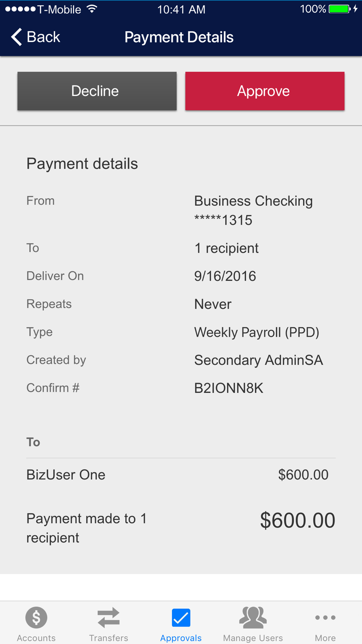Tap the Back label in header
Viewport: 362px width, 644px height.
tap(43, 37)
